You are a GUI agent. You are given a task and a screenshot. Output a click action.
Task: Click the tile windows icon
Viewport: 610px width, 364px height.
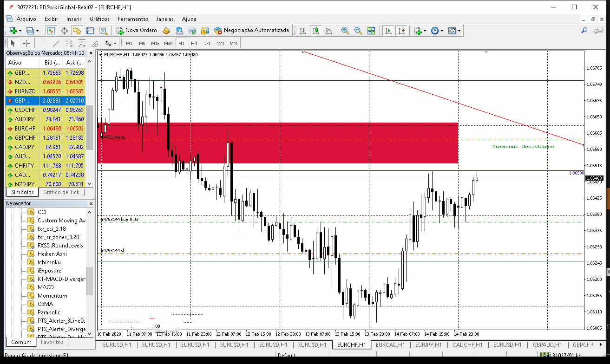(x=371, y=31)
